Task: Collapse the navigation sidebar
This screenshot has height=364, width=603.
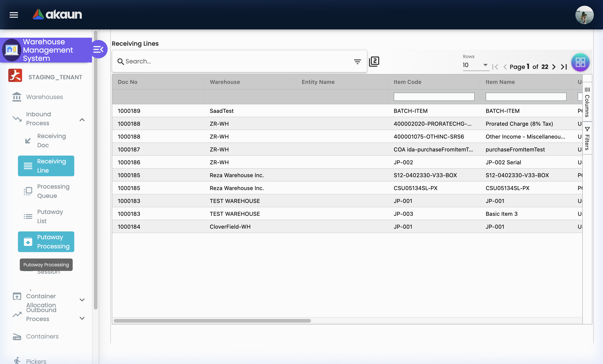Action: click(x=99, y=49)
